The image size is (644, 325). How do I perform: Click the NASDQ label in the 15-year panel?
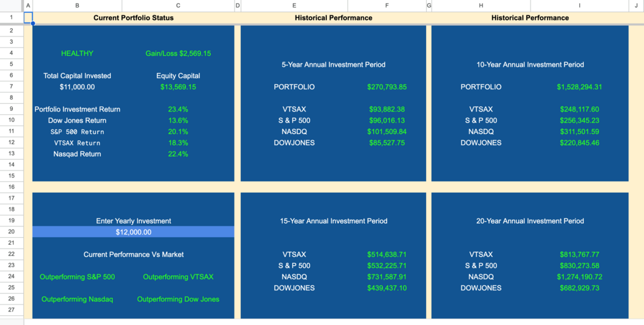coord(294,277)
